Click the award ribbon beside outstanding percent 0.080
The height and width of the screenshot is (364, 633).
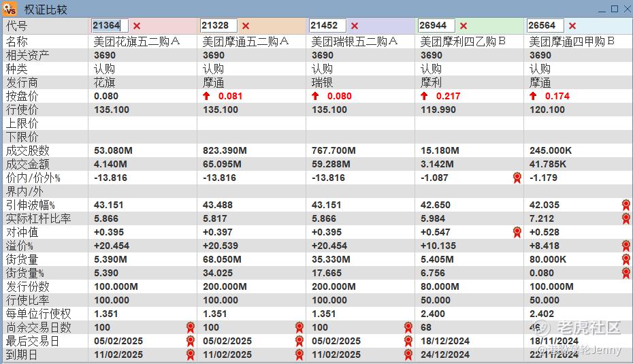[626, 273]
